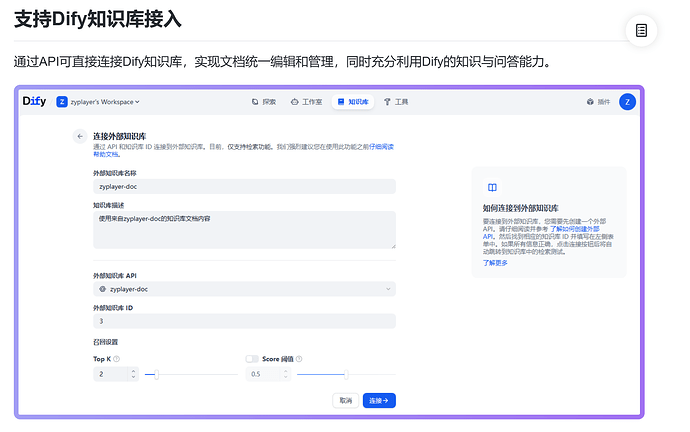
Task: Click the book icon in help panel
Action: click(x=492, y=187)
